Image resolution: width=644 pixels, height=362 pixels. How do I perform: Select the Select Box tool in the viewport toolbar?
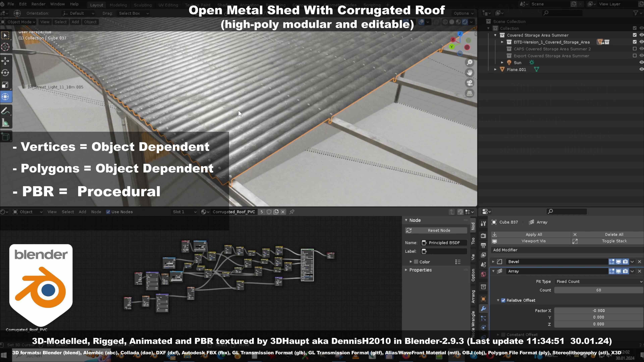[6, 35]
